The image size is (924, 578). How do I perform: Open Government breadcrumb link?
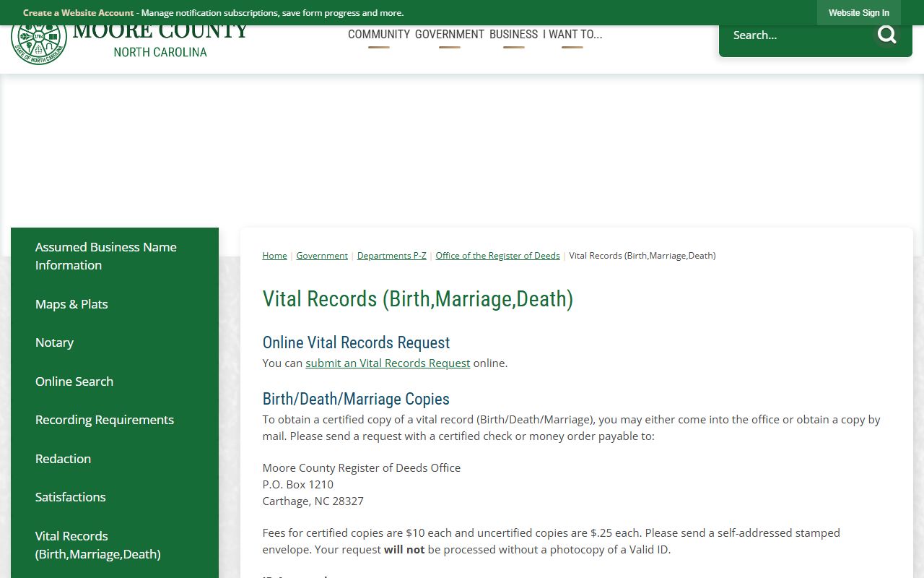[x=322, y=256]
